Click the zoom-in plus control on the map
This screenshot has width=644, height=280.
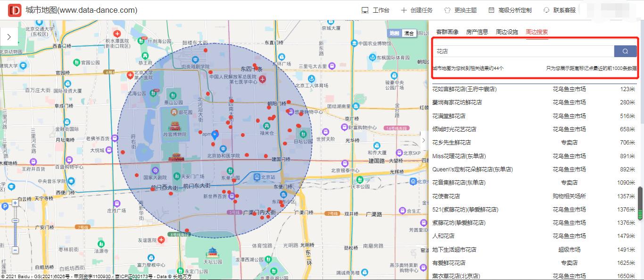15,203
